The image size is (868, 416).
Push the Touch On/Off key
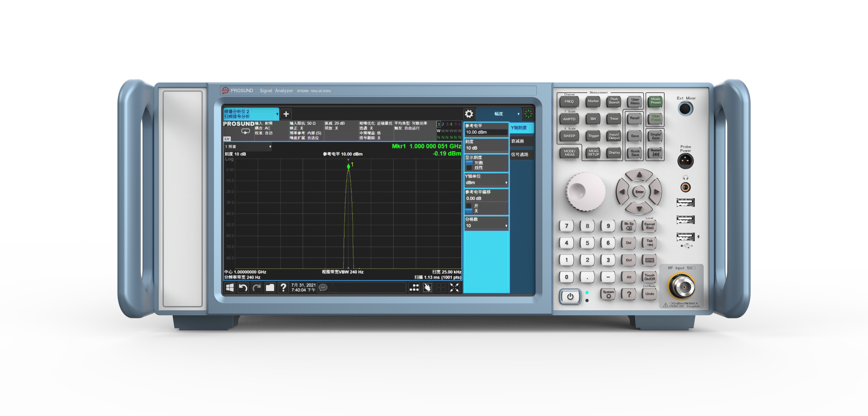(x=649, y=277)
